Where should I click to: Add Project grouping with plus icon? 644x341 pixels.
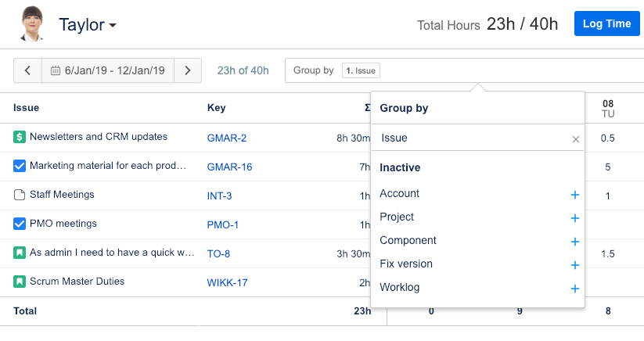pyautogui.click(x=575, y=218)
